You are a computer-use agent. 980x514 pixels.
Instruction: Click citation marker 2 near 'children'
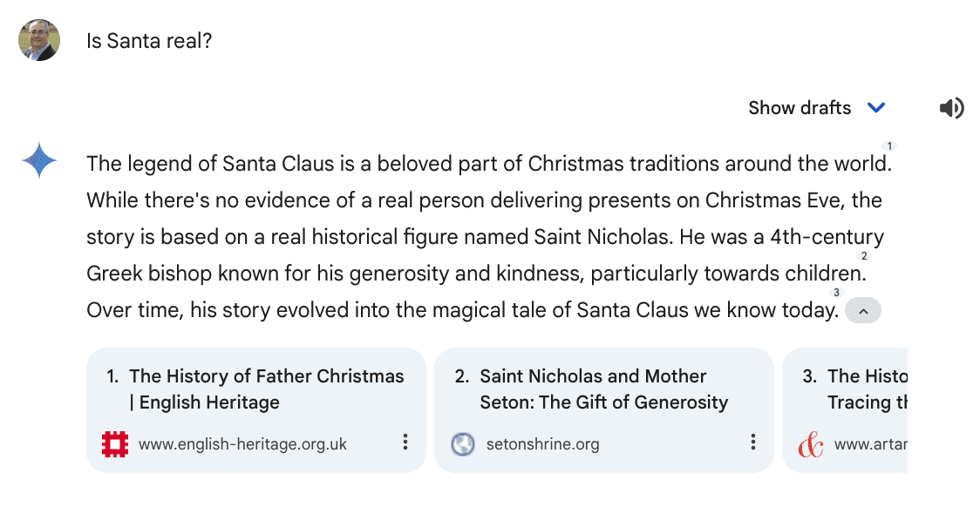click(863, 256)
